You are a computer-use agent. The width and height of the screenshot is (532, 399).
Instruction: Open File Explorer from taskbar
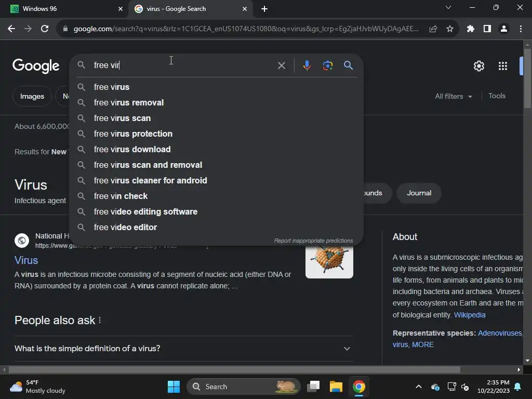(336, 387)
